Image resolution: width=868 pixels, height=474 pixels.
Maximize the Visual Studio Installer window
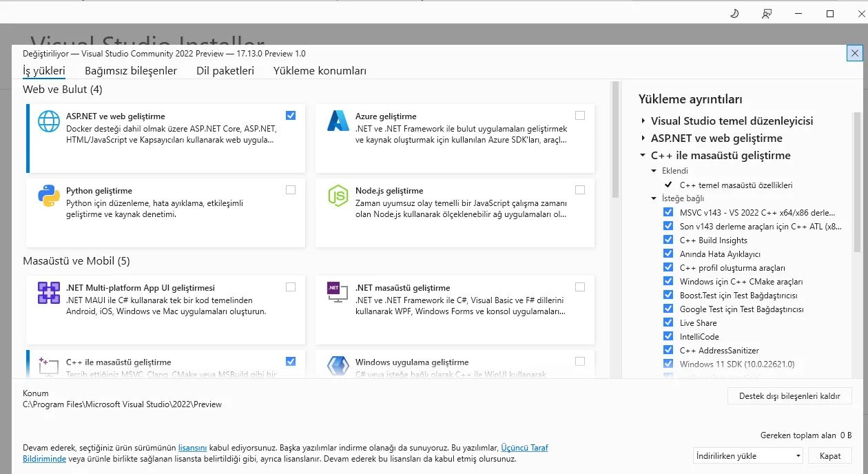tap(830, 14)
